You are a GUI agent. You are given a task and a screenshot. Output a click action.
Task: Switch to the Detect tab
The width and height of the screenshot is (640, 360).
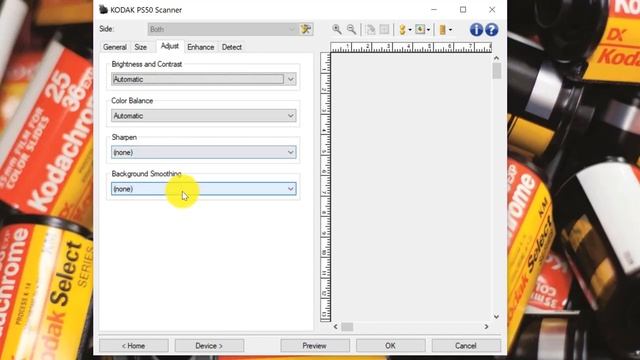click(x=232, y=47)
